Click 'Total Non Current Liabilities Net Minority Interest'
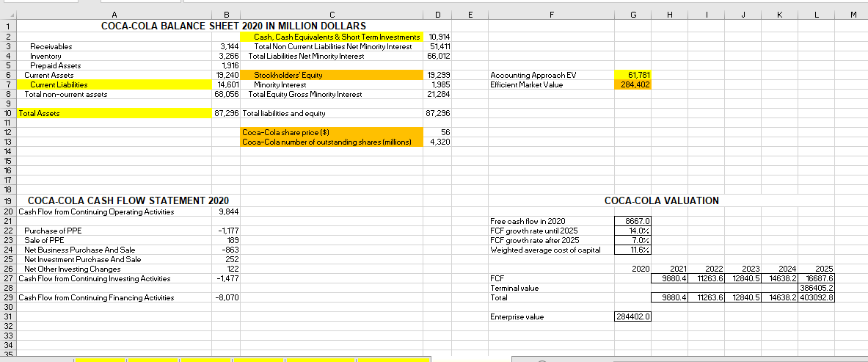The width and height of the screenshot is (868, 362). pyautogui.click(x=332, y=46)
